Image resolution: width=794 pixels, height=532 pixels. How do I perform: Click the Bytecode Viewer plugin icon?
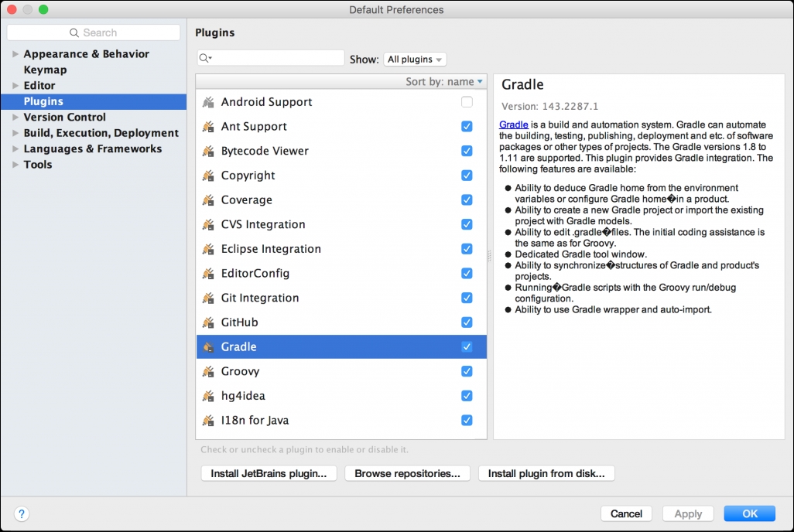click(x=208, y=151)
